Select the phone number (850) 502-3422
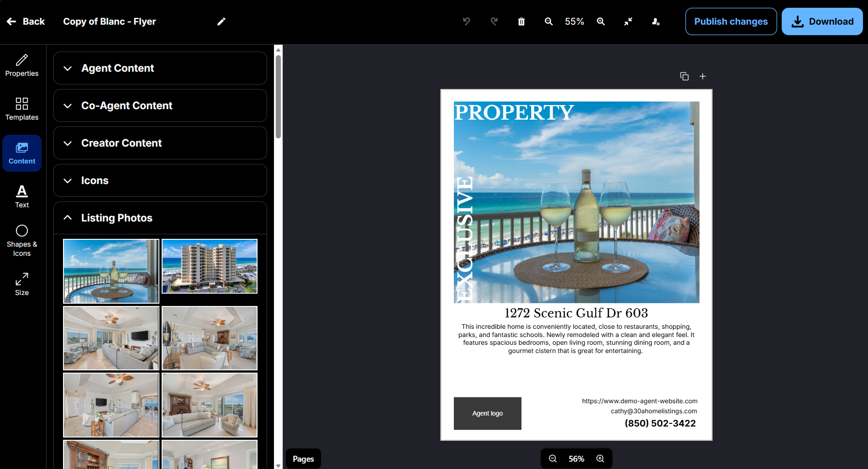The height and width of the screenshot is (469, 868). tap(660, 423)
